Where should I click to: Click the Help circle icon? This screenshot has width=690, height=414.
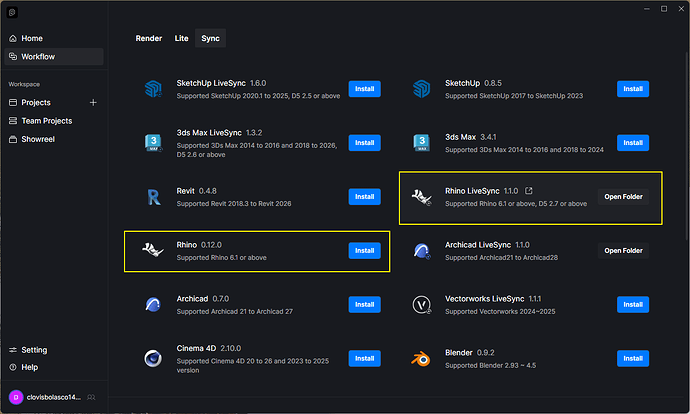(x=13, y=367)
